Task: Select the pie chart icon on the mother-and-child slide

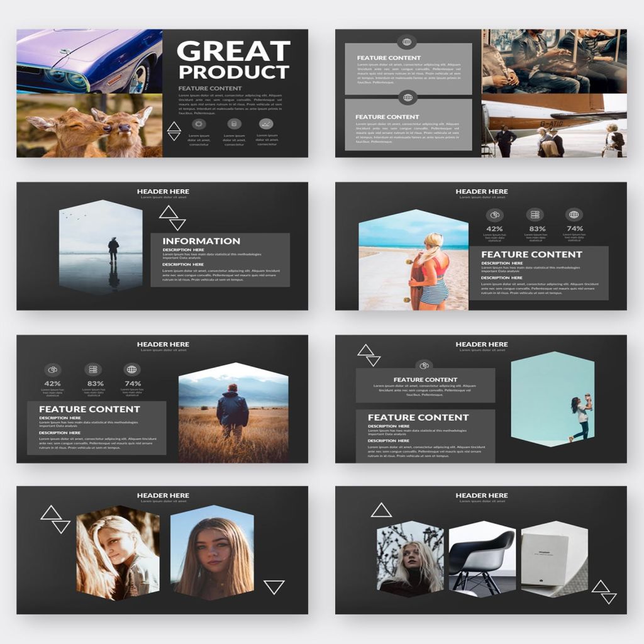Action: 425,365
